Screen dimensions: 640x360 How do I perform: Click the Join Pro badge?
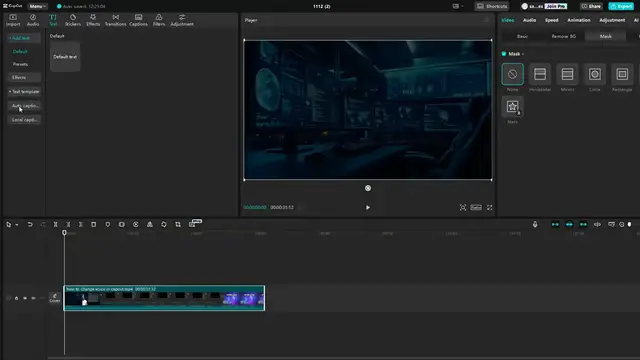(x=556, y=6)
